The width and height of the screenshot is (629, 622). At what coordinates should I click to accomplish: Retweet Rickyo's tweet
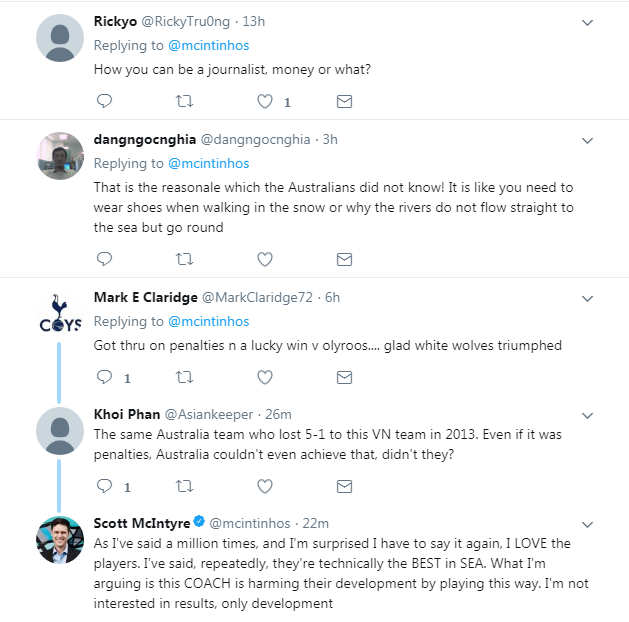(184, 101)
